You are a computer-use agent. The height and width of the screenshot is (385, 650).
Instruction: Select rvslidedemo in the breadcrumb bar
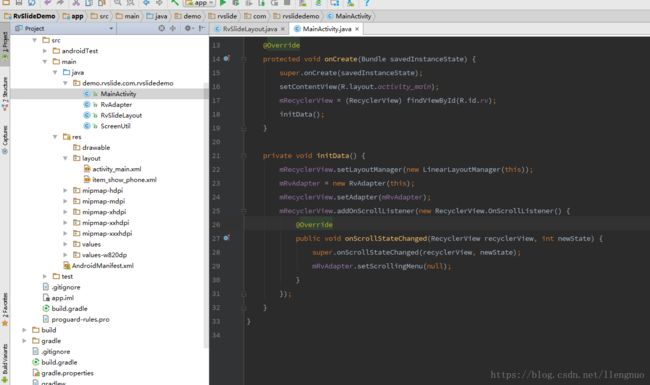(x=301, y=16)
